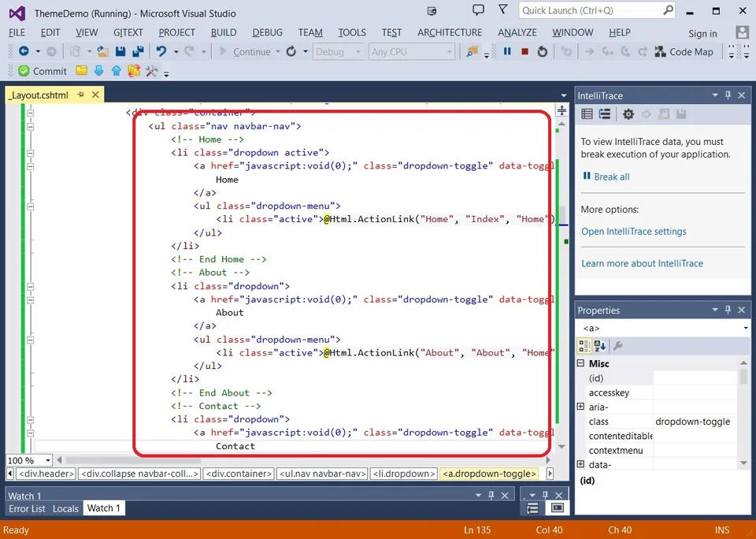Toggle pin on _Layout.cshtml tab
Screen dimensions: 756x539
pyautogui.click(x=80, y=95)
